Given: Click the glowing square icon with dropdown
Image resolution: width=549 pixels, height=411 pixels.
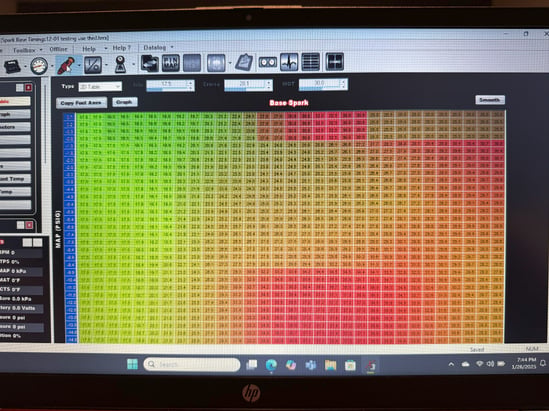Looking at the screenshot, I should click(x=216, y=63).
